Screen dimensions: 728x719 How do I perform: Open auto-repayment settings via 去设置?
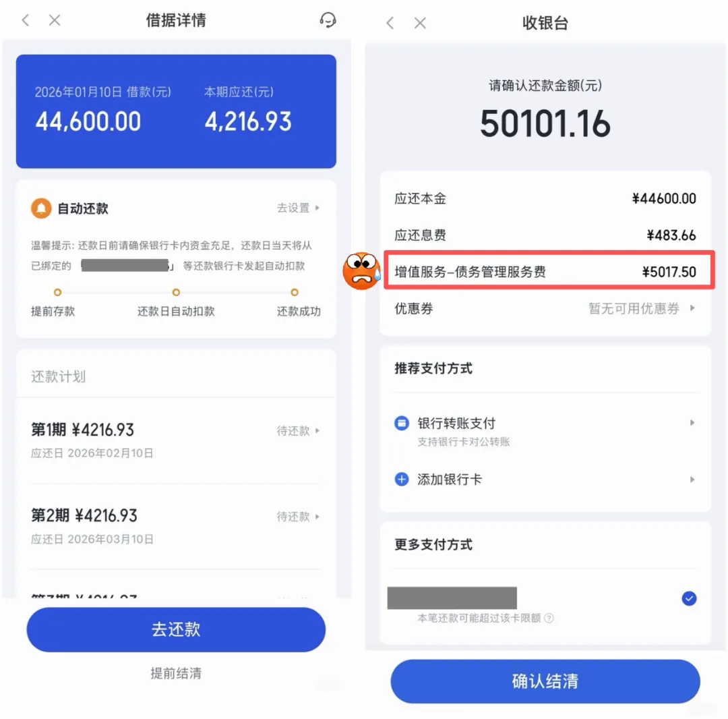point(299,208)
